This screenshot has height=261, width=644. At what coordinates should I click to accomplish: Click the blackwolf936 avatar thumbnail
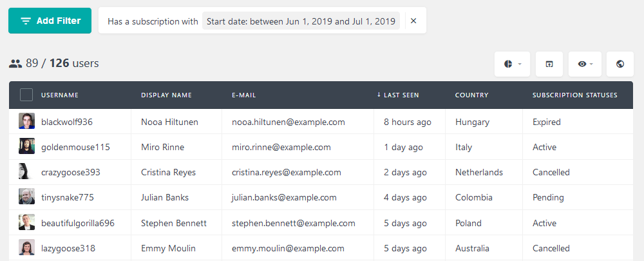[x=26, y=121]
